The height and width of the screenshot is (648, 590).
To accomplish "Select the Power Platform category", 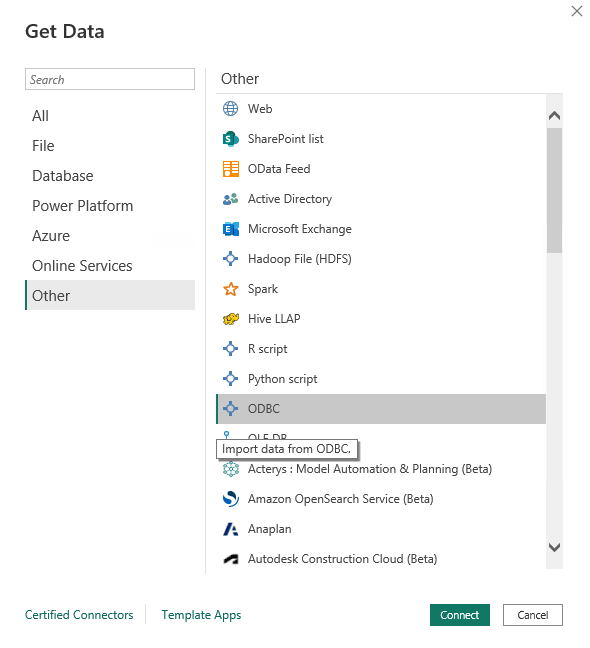I will (x=110, y=206).
